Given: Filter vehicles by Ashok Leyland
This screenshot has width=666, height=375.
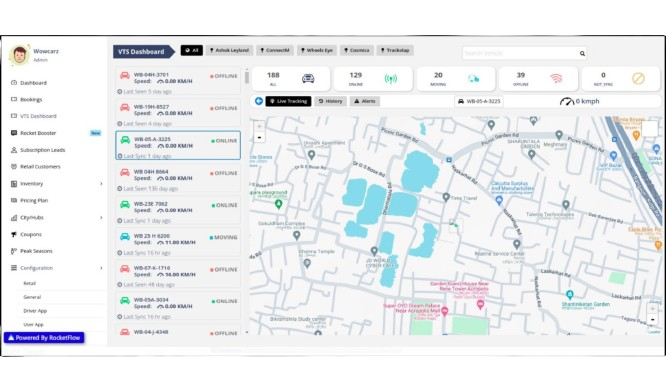Looking at the screenshot, I should [229, 50].
